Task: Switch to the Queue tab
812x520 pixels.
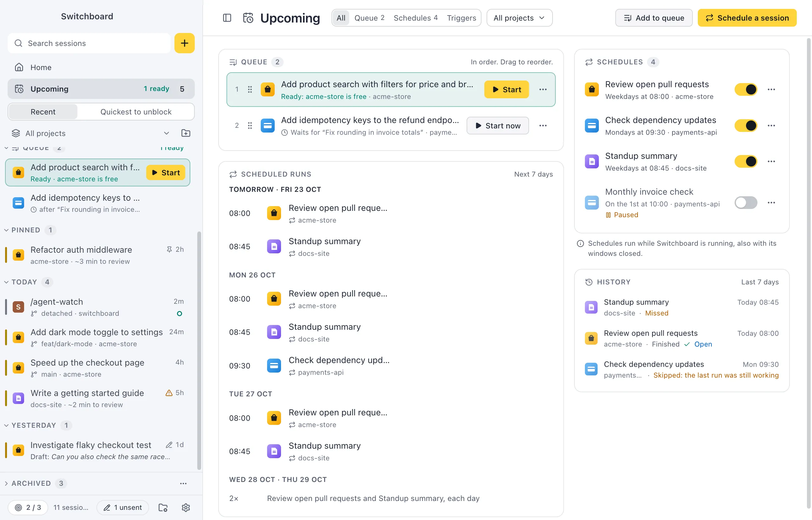Action: pyautogui.click(x=369, y=18)
